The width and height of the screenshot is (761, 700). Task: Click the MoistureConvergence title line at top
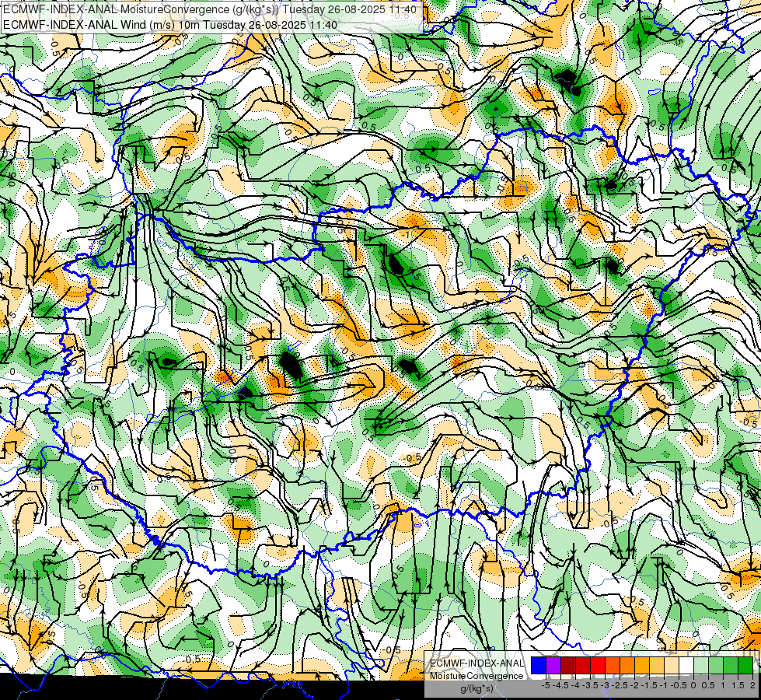point(210,9)
